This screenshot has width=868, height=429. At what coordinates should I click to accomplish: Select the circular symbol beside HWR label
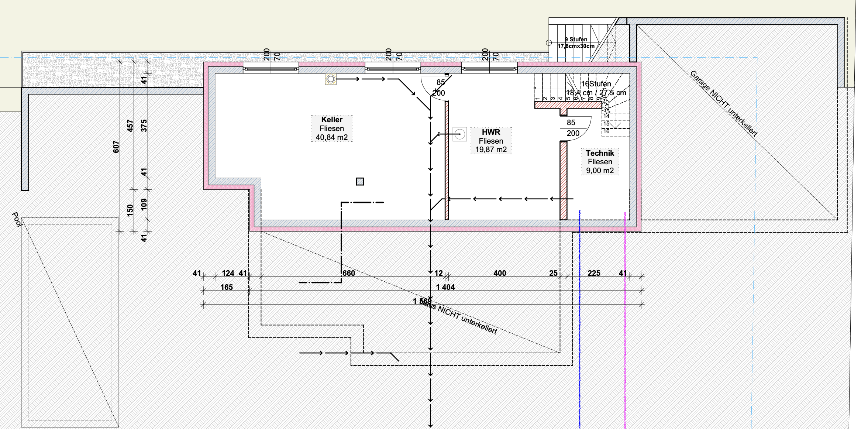coord(459,134)
